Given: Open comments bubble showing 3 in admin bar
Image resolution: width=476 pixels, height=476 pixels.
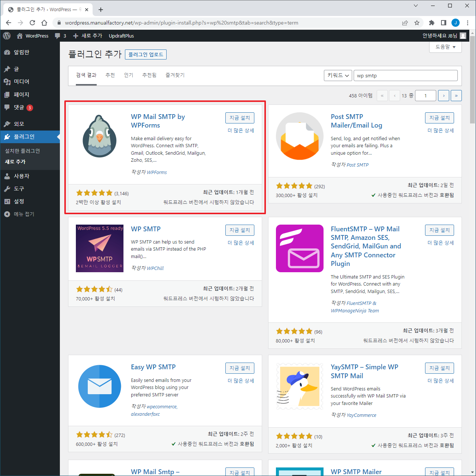Looking at the screenshot, I should point(60,36).
